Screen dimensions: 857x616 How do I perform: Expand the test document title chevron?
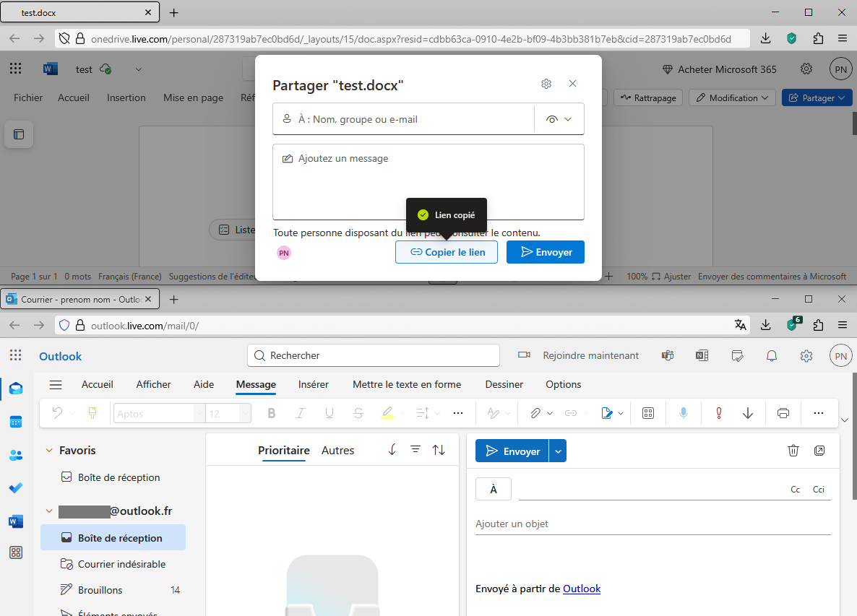tap(138, 69)
